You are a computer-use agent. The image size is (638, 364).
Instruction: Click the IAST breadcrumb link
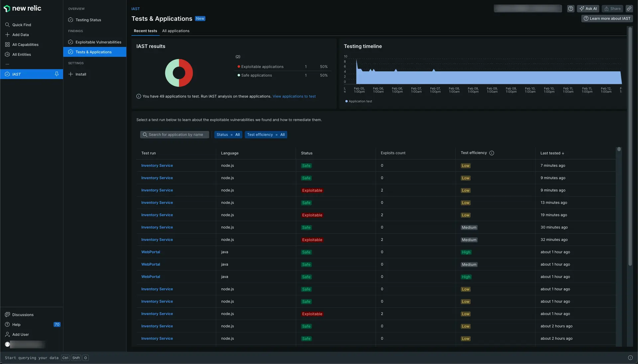pyautogui.click(x=136, y=9)
